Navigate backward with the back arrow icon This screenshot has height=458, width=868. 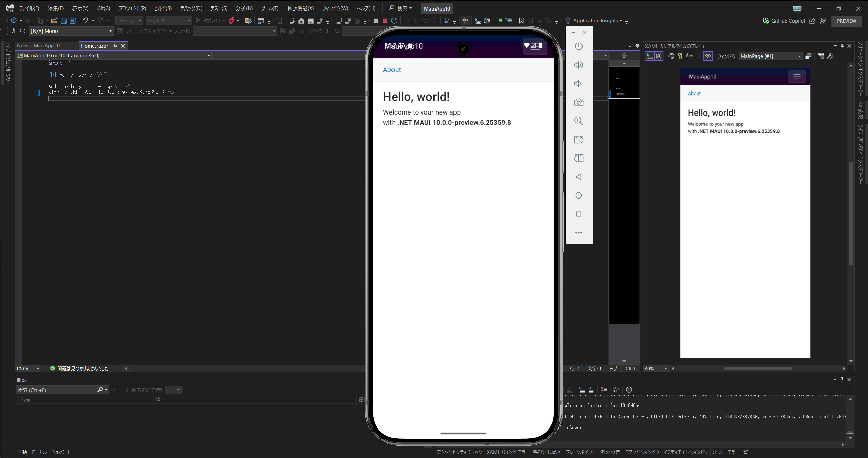pos(14,21)
